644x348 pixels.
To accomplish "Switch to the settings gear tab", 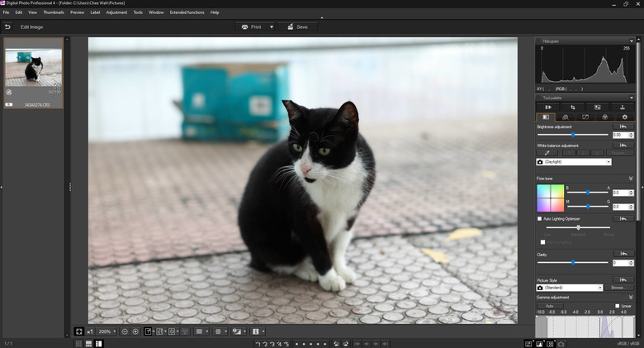I will coord(625,117).
